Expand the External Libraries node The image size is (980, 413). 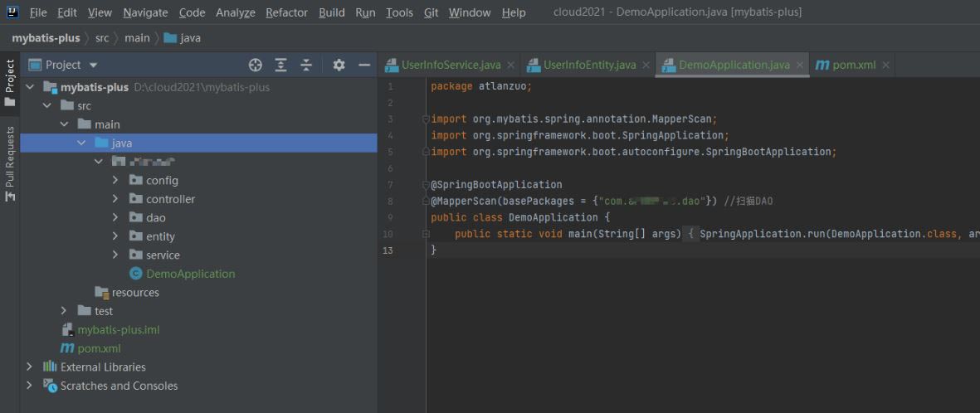30,367
